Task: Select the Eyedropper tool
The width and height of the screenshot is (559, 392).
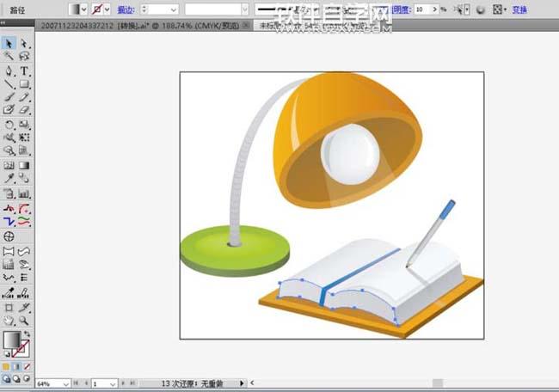Action: pyautogui.click(x=9, y=178)
